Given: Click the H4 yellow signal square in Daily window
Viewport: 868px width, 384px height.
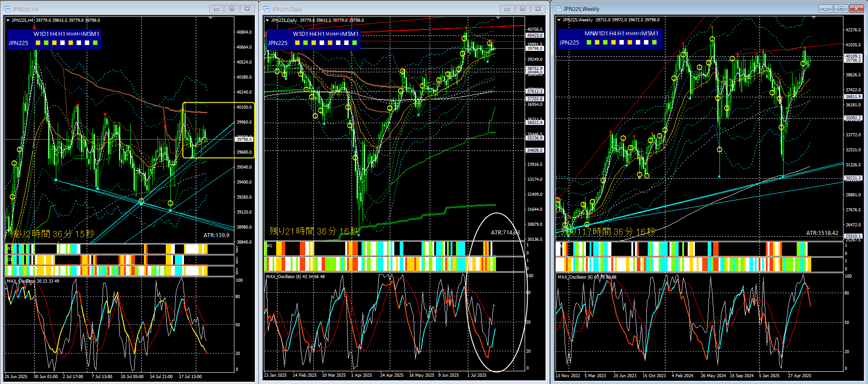Looking at the screenshot, I should pos(314,43).
